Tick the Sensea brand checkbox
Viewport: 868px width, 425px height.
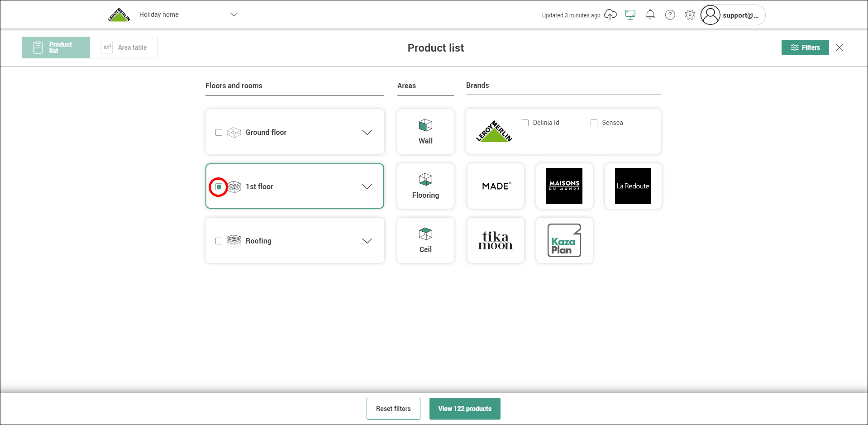click(x=594, y=123)
